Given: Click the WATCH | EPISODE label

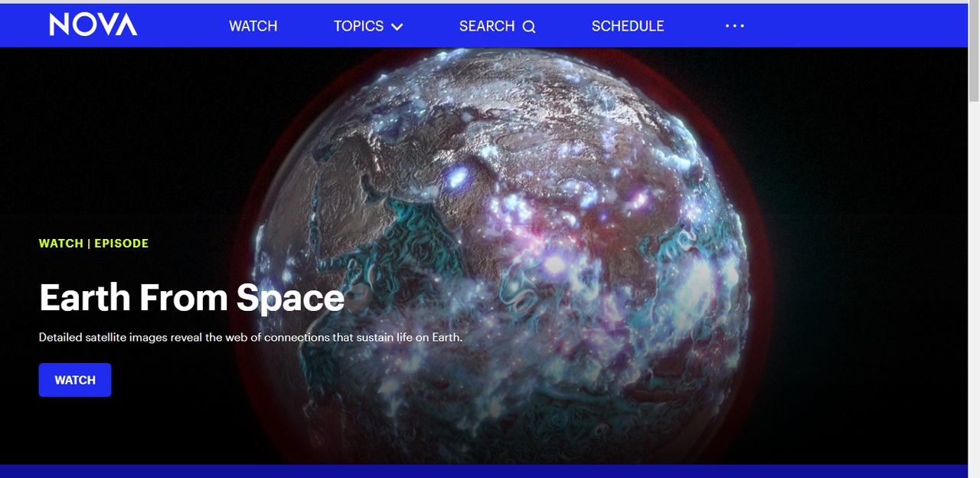Looking at the screenshot, I should click(x=93, y=244).
